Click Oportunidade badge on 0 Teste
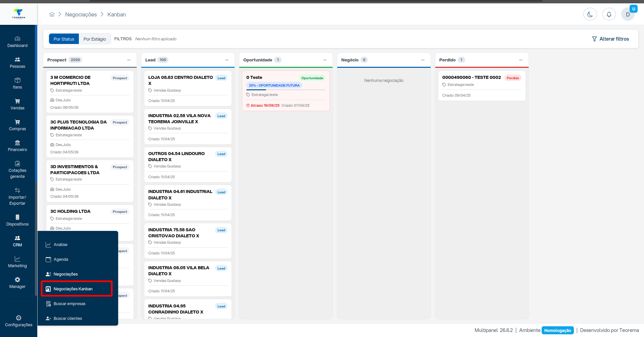Screen dimensions: 644x337 [x=312, y=78]
